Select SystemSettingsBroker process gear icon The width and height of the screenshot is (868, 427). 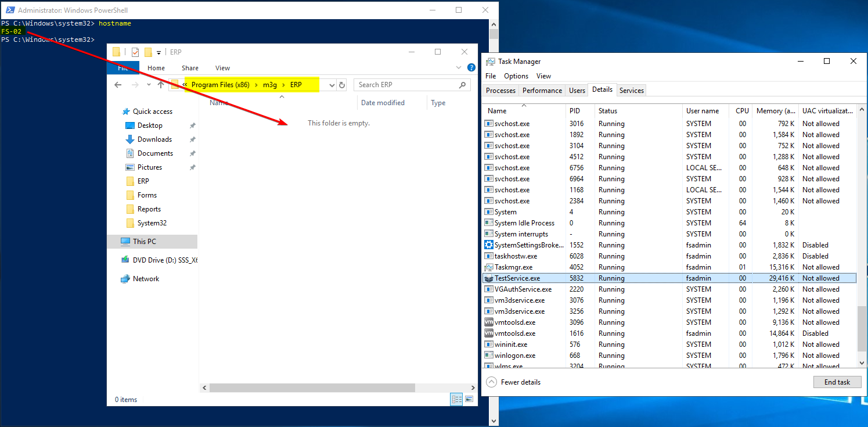click(x=489, y=245)
